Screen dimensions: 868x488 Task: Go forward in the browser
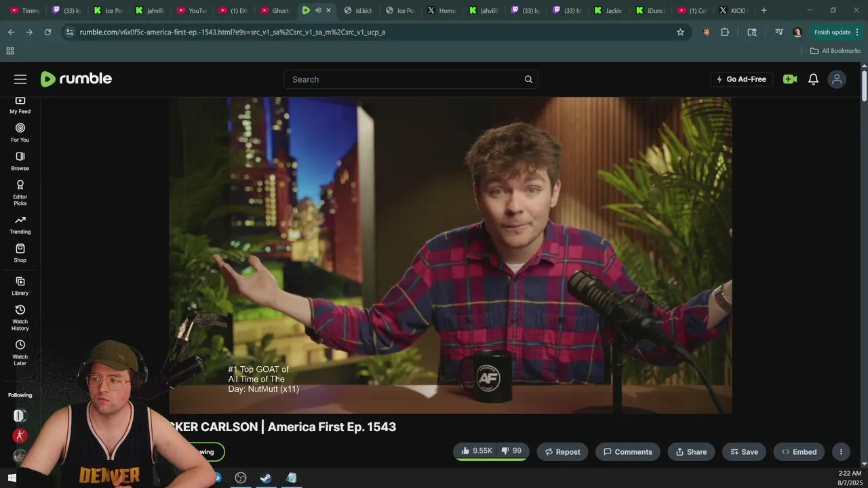[29, 32]
